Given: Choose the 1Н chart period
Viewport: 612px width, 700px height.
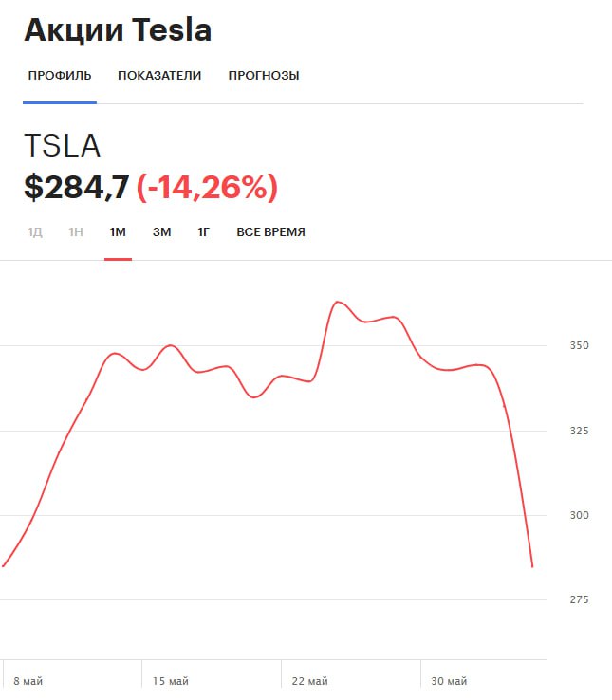Looking at the screenshot, I should (x=76, y=232).
